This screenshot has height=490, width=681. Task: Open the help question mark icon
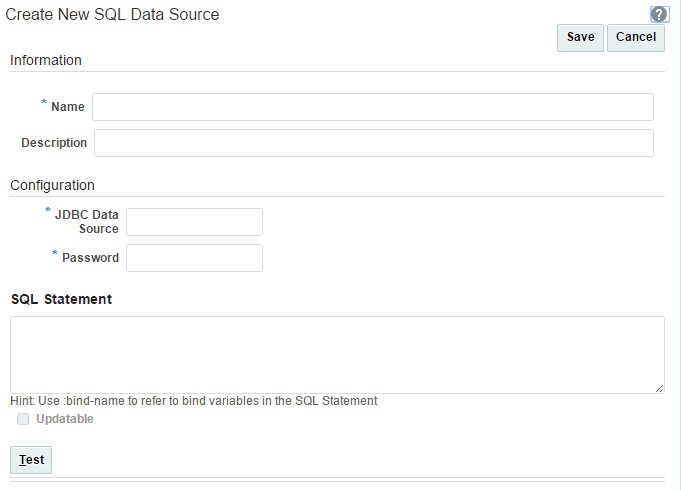659,14
